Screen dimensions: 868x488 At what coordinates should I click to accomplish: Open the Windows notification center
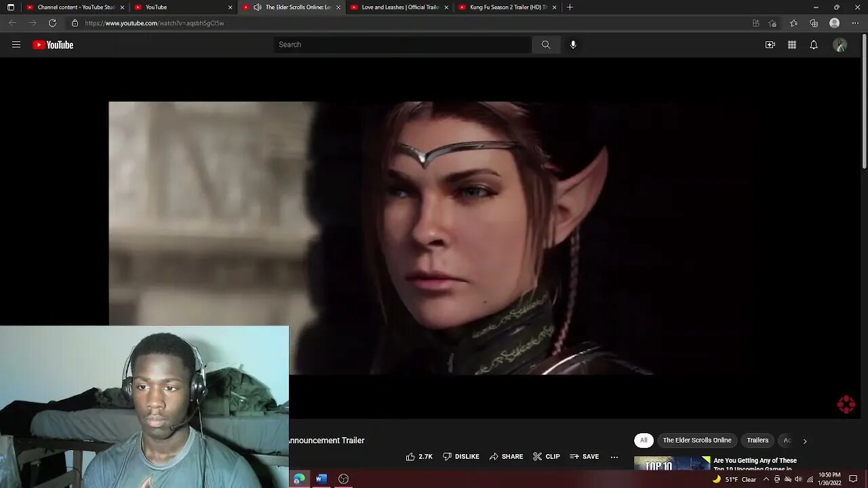(853, 479)
